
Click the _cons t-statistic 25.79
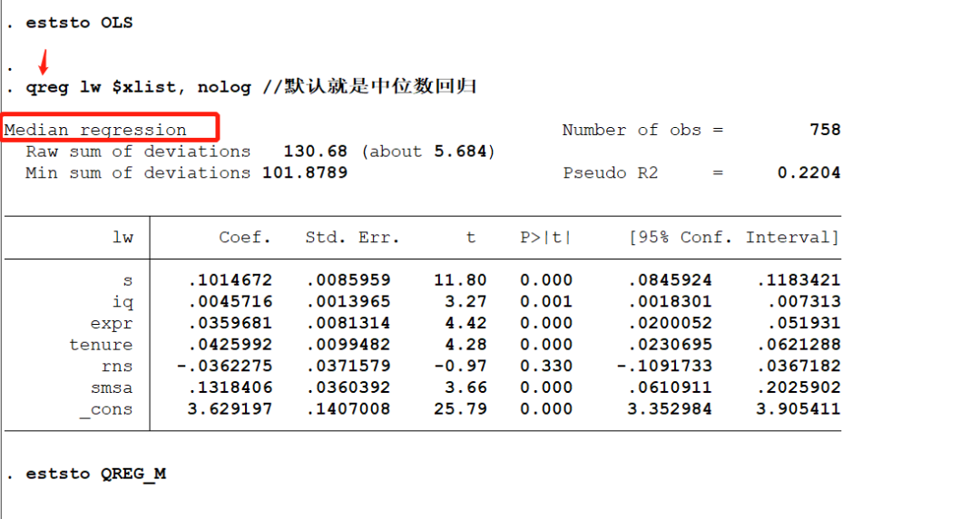click(461, 409)
